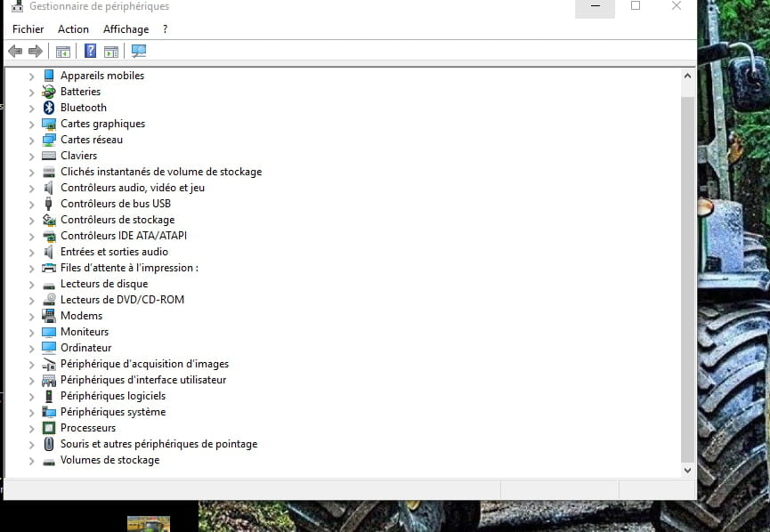Select the Batteries label

(x=80, y=92)
